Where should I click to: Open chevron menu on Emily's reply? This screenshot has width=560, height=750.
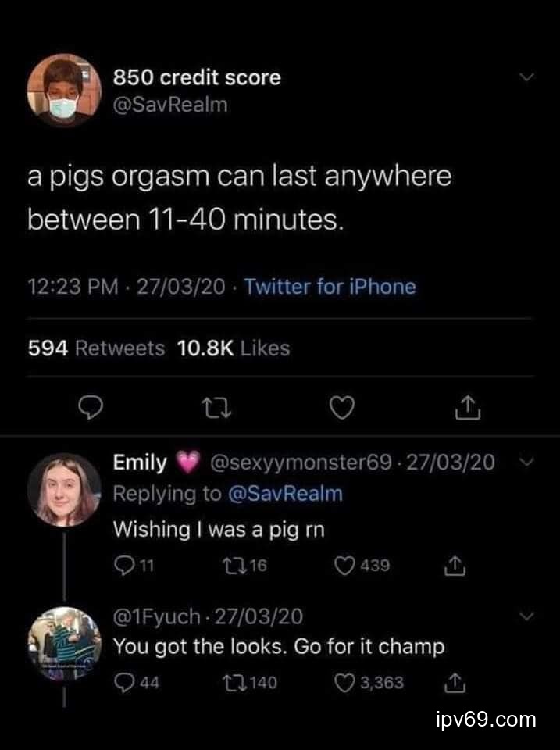coord(528,463)
